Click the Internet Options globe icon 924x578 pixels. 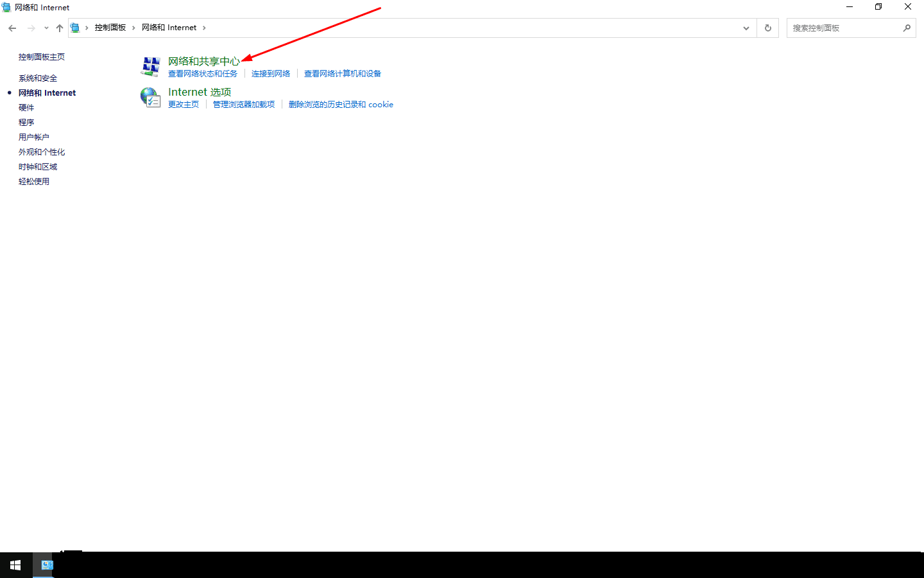click(151, 98)
